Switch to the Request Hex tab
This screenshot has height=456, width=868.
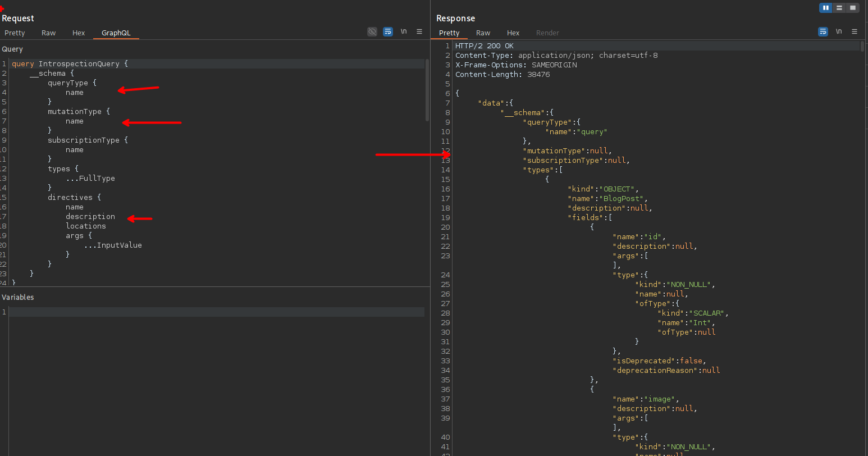point(79,33)
